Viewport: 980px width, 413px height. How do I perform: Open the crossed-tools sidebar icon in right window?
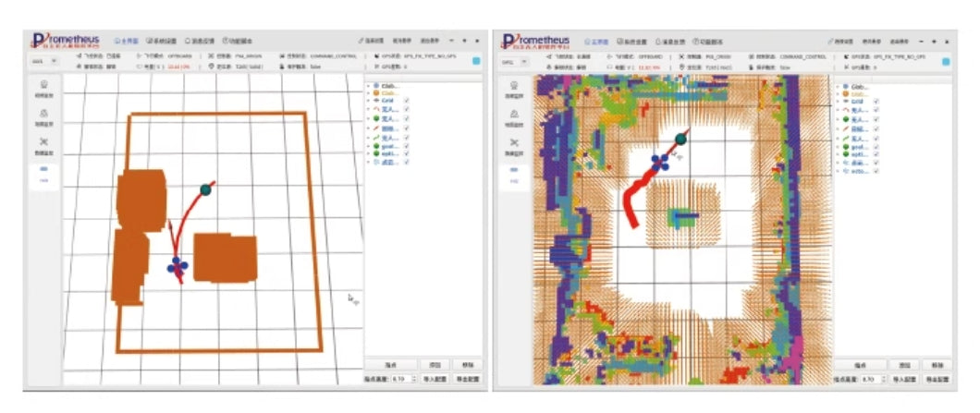[514, 142]
